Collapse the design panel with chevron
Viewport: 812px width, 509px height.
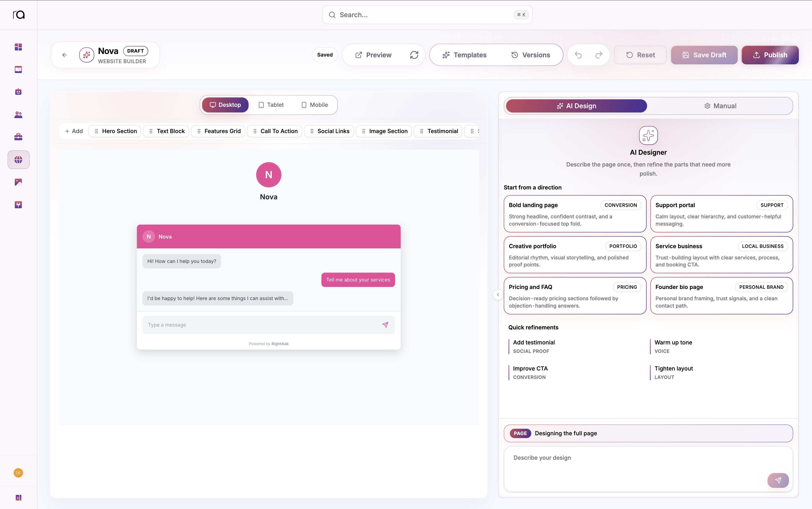[x=498, y=295]
